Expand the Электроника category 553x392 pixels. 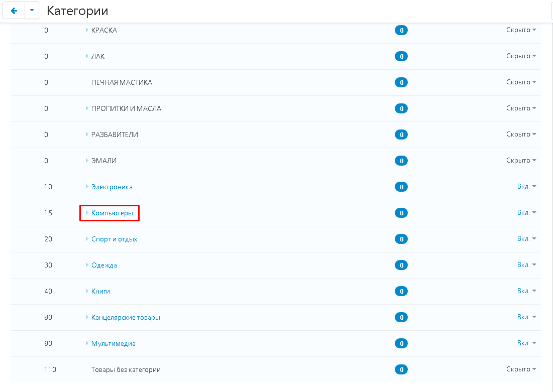pos(87,187)
